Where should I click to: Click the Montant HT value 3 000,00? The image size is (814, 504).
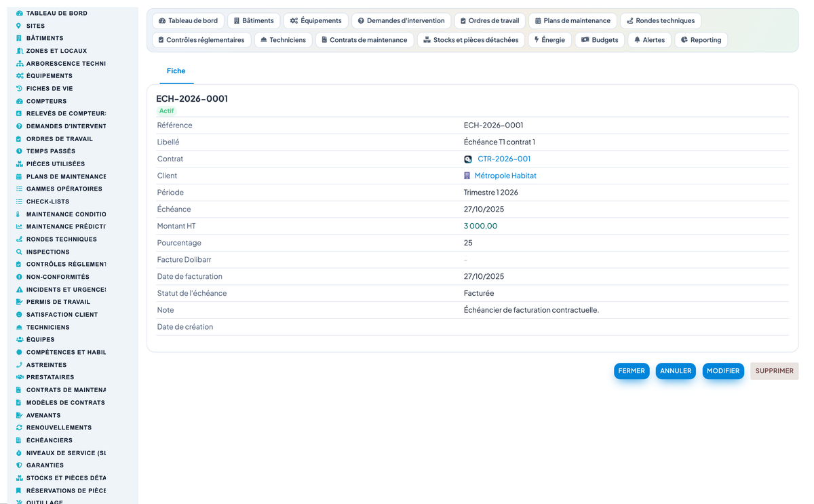pyautogui.click(x=480, y=227)
